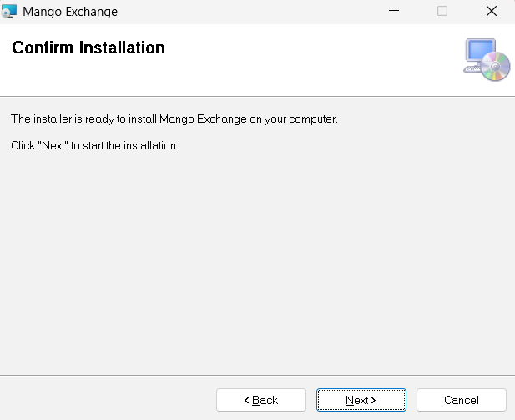Click the 'Click "Next" to start' instruction line
This screenshot has height=420, width=515.
[x=94, y=145]
